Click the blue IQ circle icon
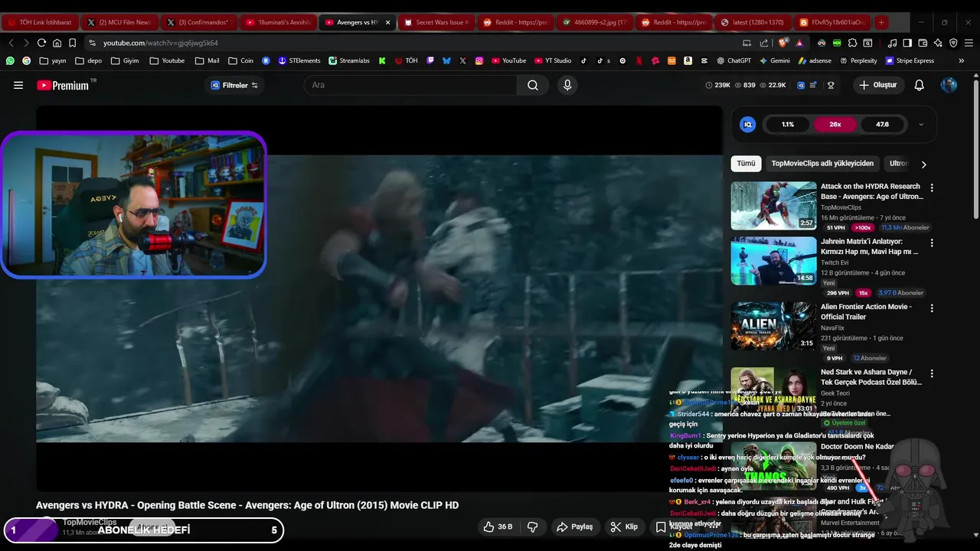The width and height of the screenshot is (980, 551). (748, 124)
